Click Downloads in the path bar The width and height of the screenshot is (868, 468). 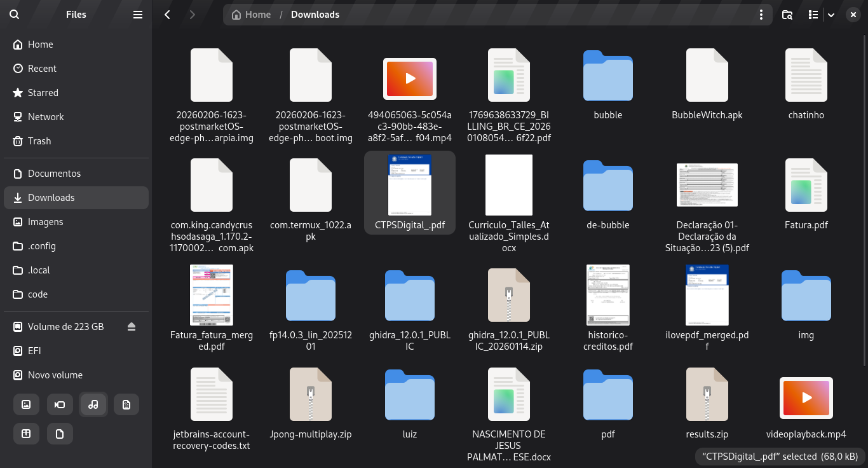pyautogui.click(x=315, y=15)
